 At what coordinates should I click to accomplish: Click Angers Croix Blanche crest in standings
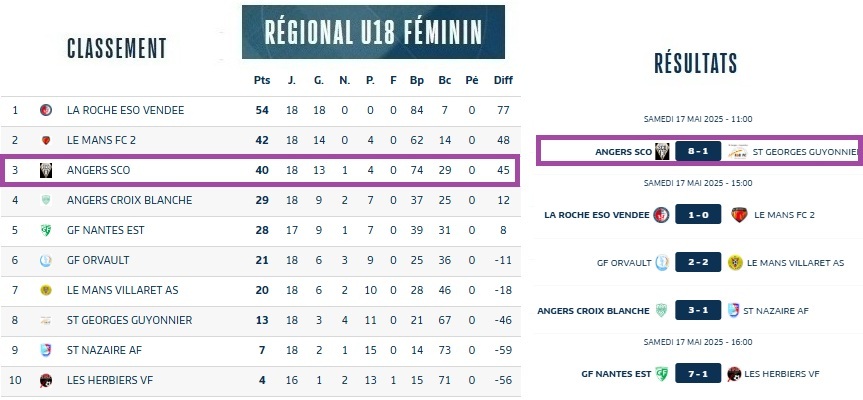pyautogui.click(x=45, y=200)
